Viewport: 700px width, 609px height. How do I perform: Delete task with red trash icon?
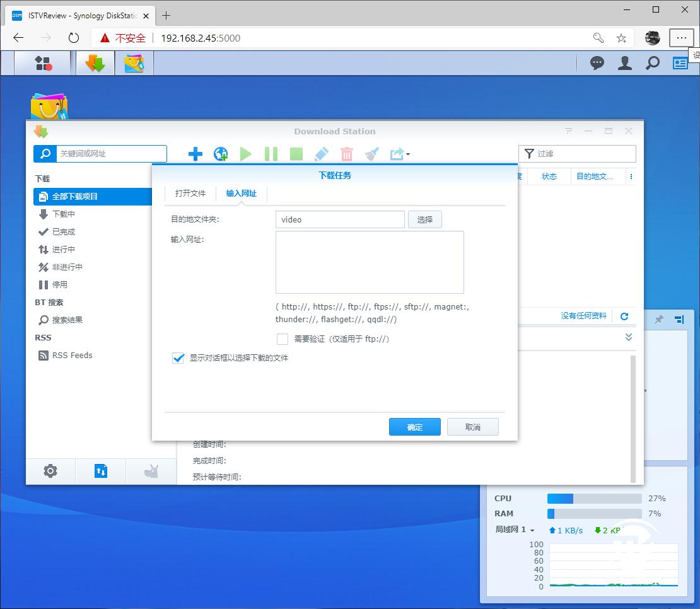click(347, 154)
